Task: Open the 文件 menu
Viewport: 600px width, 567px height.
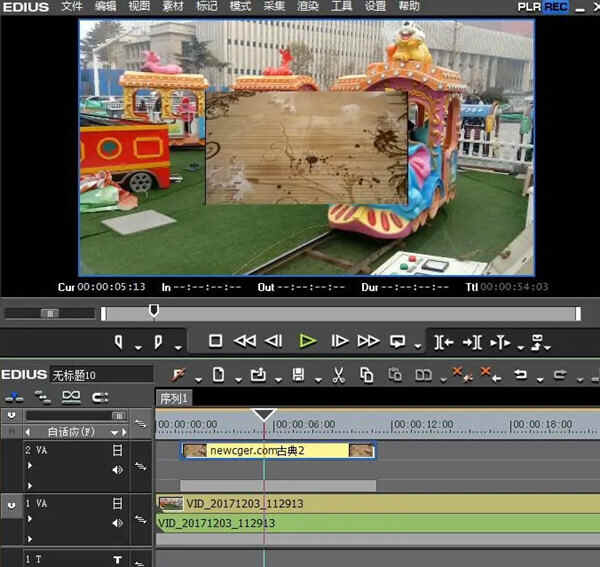Action: [x=72, y=7]
